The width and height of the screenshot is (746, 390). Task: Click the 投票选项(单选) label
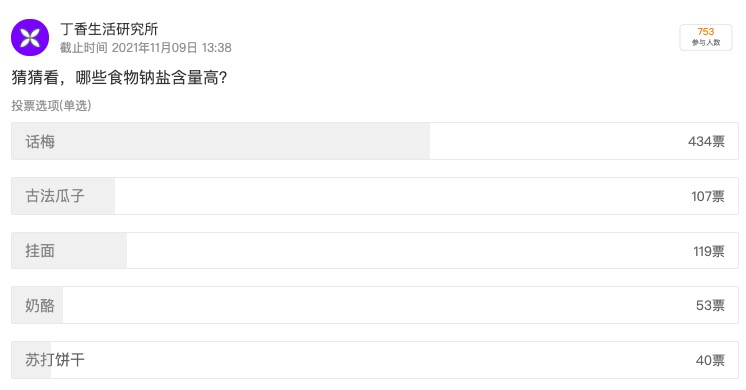51,105
